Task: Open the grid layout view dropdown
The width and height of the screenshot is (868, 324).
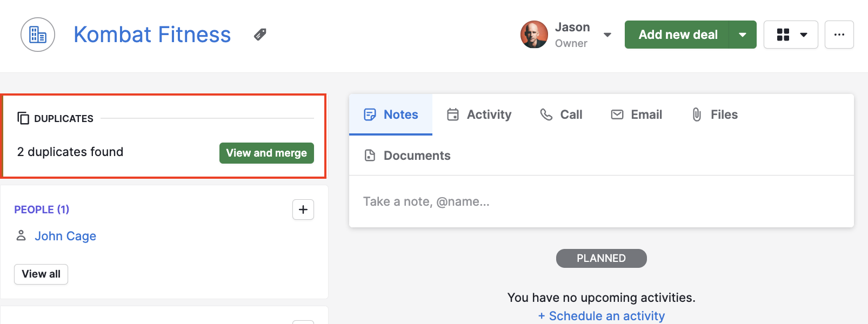Action: click(x=791, y=35)
